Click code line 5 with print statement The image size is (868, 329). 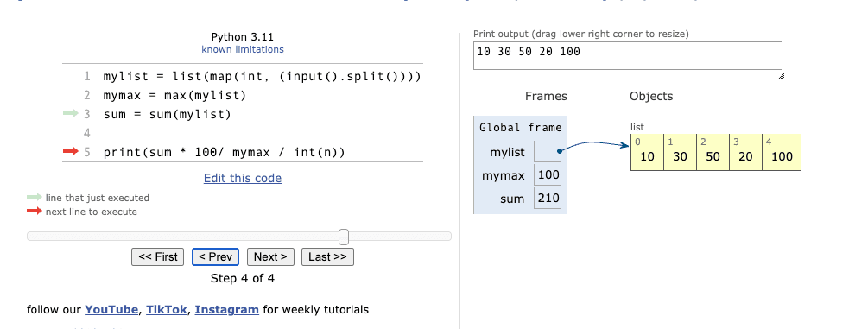pyautogui.click(x=225, y=152)
